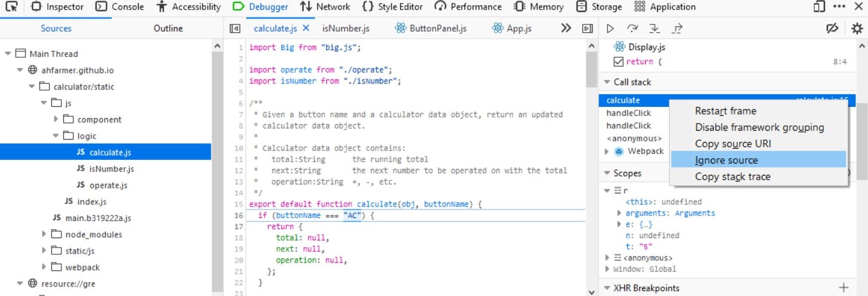Viewport: 868px width, 296px height.
Task: Collapse the resource://gre node
Action: [x=20, y=283]
